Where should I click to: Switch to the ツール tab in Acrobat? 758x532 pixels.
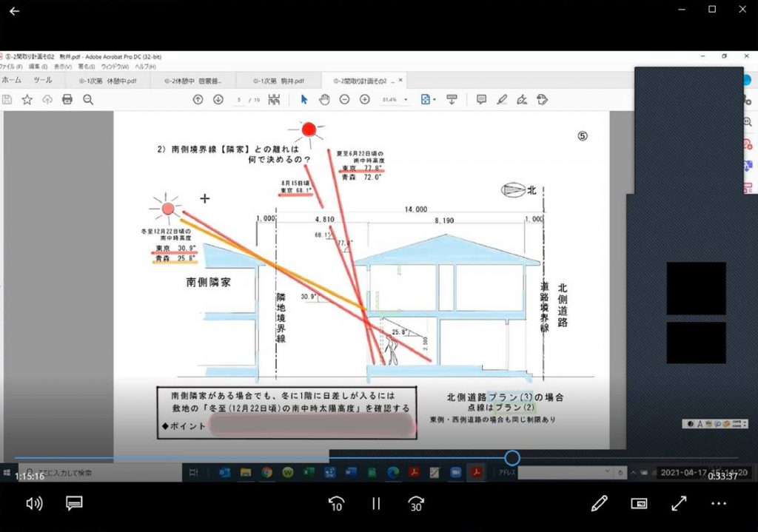pos(43,80)
